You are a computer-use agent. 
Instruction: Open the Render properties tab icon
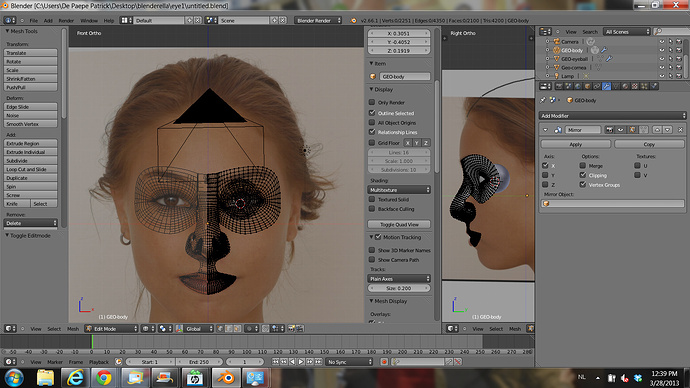[559, 86]
